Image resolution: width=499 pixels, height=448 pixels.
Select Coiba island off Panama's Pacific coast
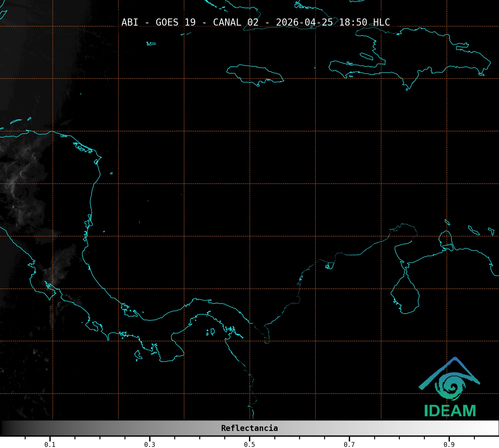point(138,355)
